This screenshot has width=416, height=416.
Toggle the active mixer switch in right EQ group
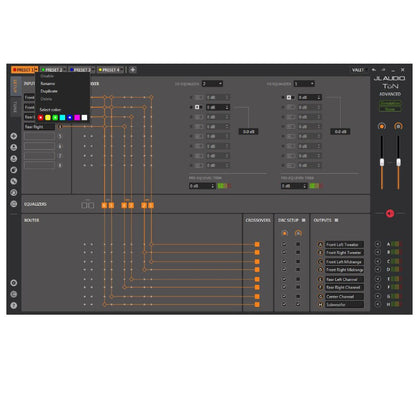(x=291, y=97)
